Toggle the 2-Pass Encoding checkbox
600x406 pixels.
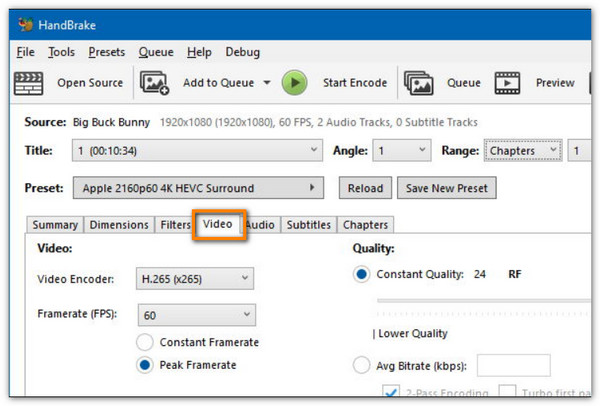point(391,391)
